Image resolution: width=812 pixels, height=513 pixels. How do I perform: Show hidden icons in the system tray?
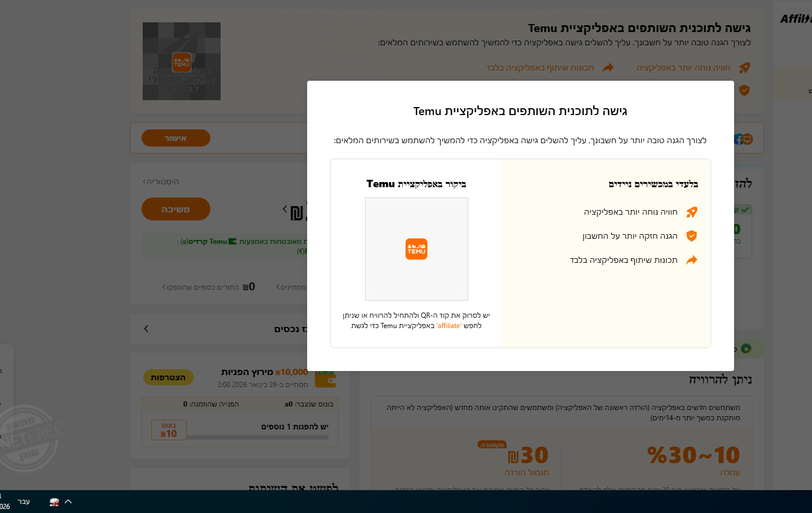68,502
